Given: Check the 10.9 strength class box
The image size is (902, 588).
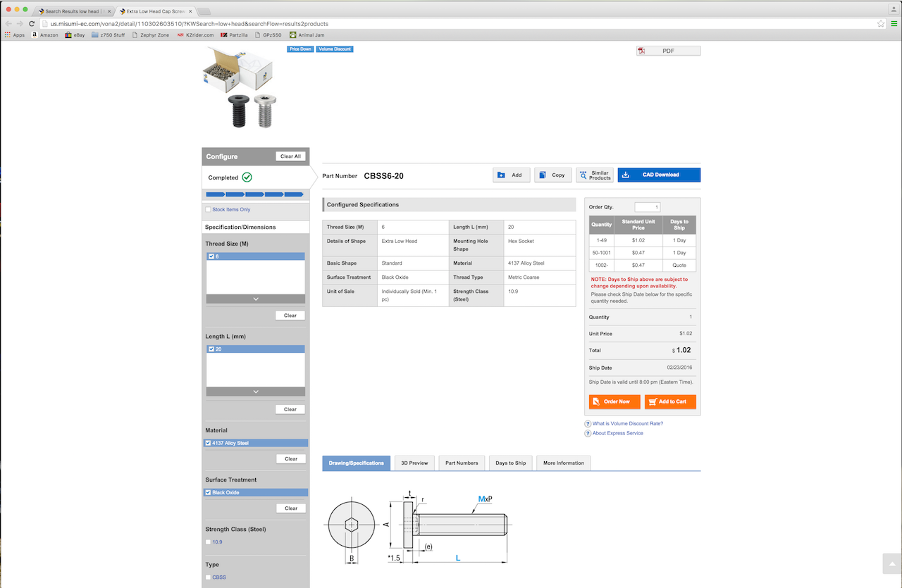Looking at the screenshot, I should [208, 542].
